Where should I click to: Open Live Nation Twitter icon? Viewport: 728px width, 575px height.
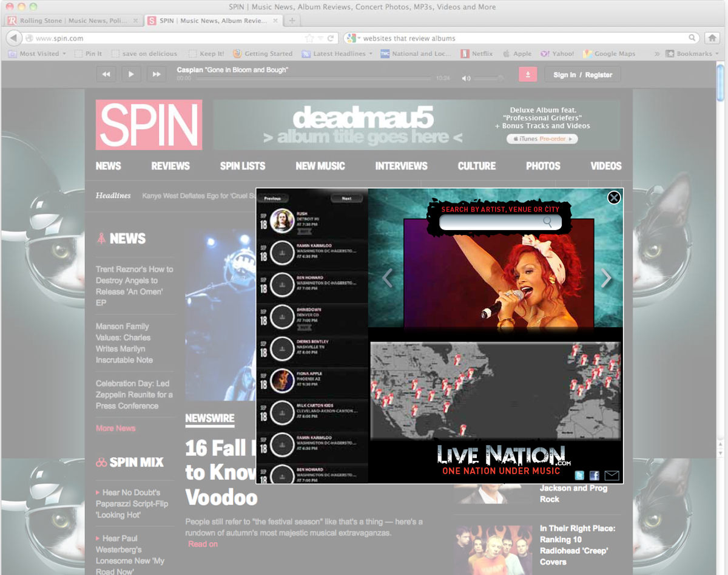(x=579, y=475)
